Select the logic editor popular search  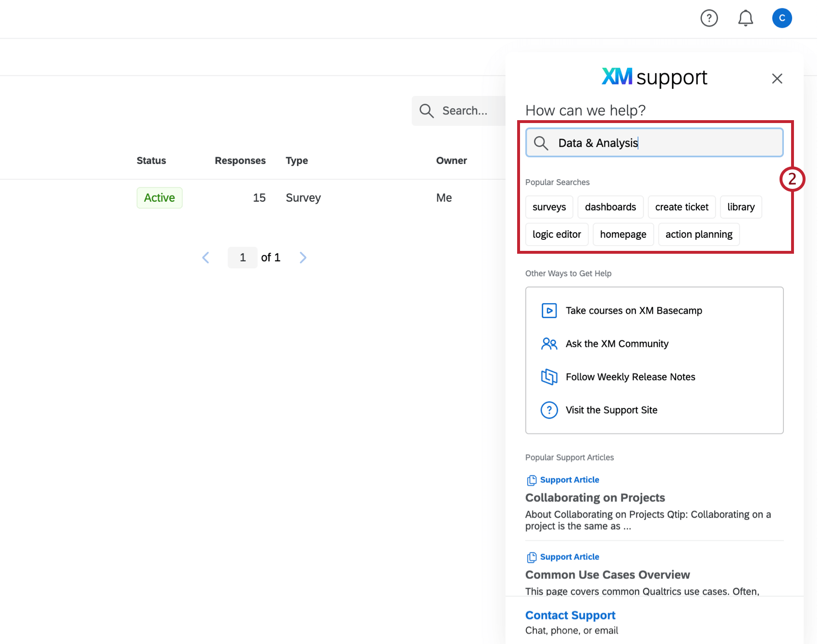(557, 235)
